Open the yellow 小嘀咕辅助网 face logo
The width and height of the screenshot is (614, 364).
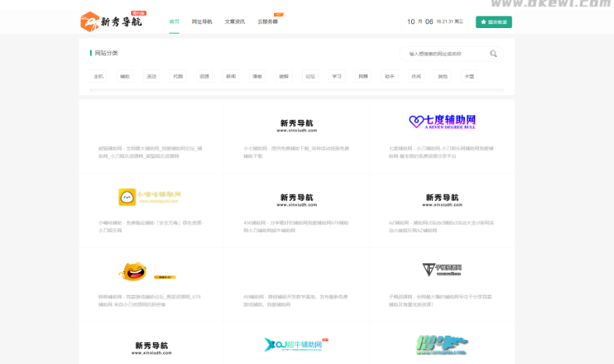click(x=150, y=196)
